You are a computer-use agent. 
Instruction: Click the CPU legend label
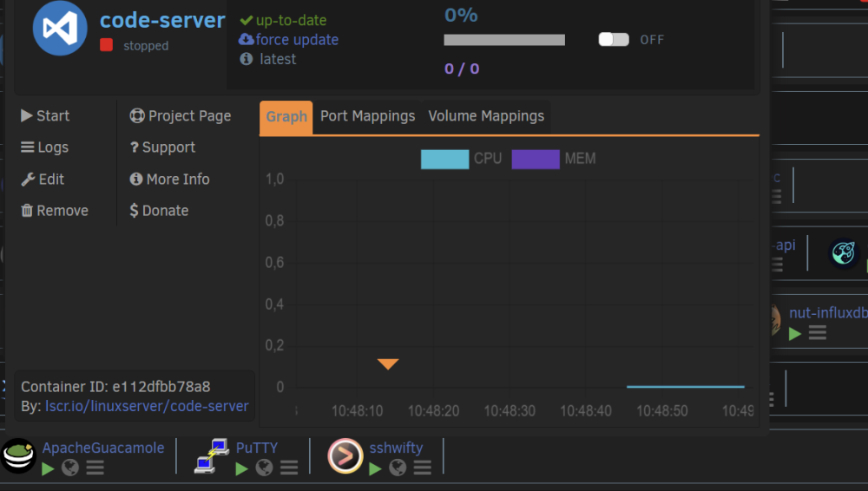click(488, 159)
